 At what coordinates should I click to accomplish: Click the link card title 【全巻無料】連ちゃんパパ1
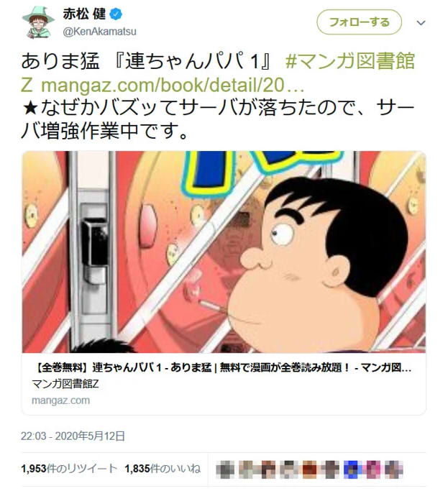[221, 367]
